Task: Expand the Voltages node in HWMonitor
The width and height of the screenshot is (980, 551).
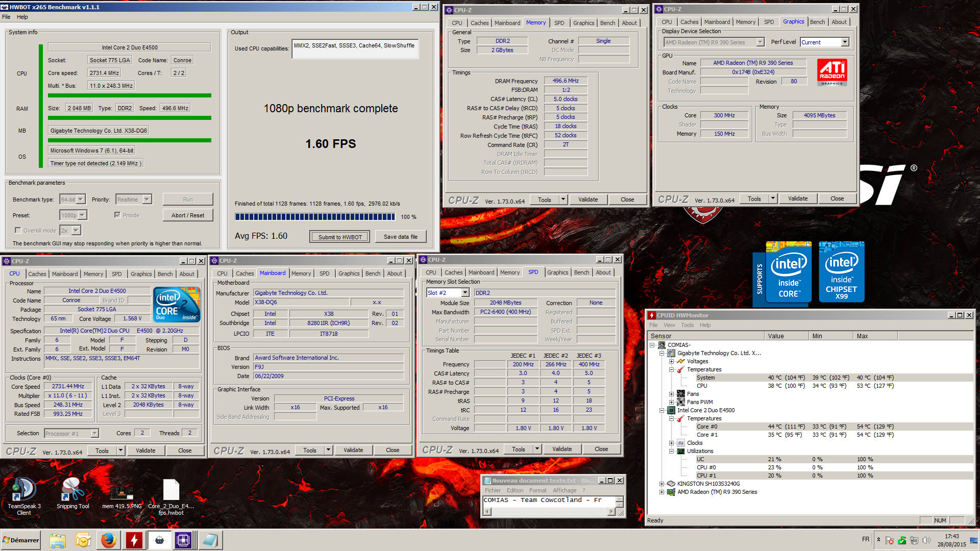Action: [671, 361]
